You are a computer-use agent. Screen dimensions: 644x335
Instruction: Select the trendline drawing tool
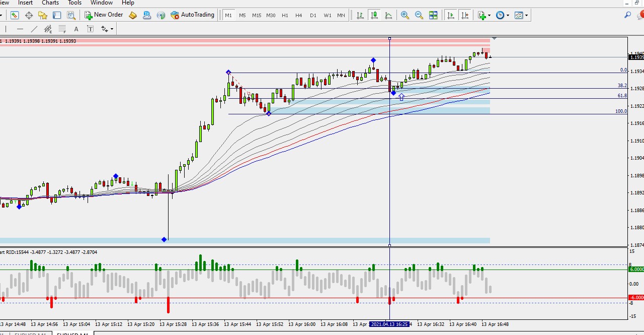coord(34,29)
